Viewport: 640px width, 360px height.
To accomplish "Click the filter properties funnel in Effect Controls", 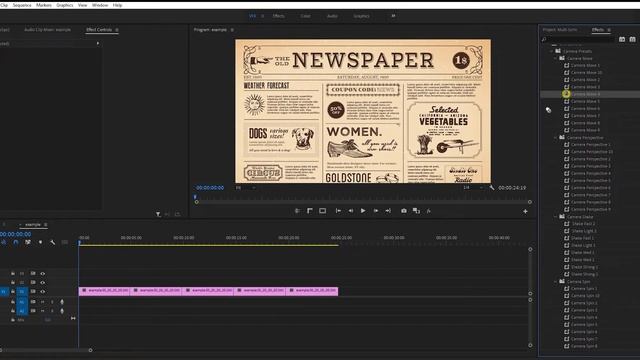I will [158, 214].
